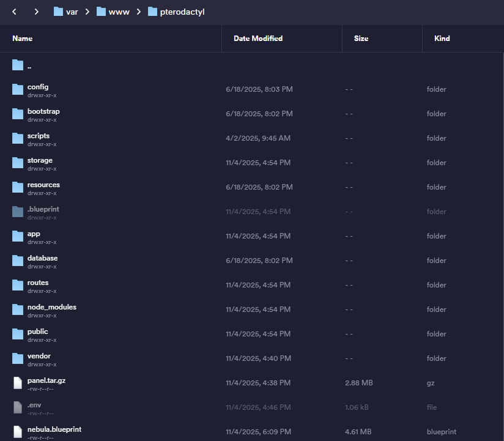Click the .env date 11/4/2025, 4:46 PM
Image resolution: width=504 pixels, height=441 pixels.
258,407
